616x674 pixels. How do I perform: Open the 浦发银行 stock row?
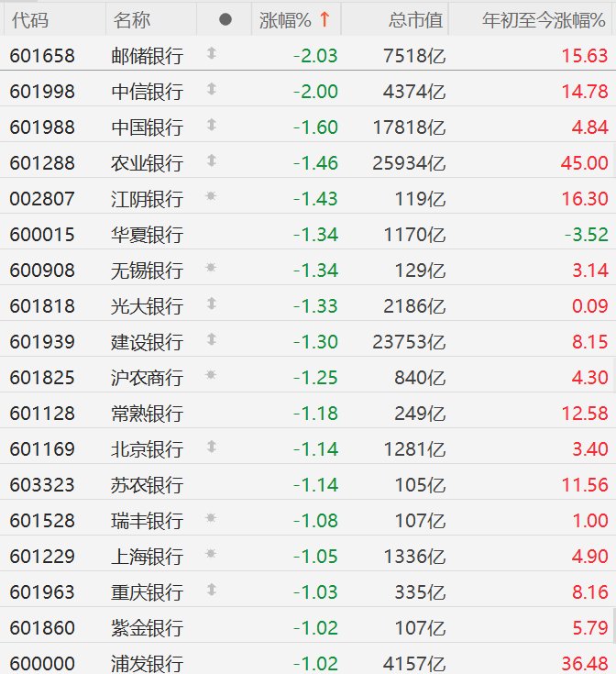click(308, 662)
